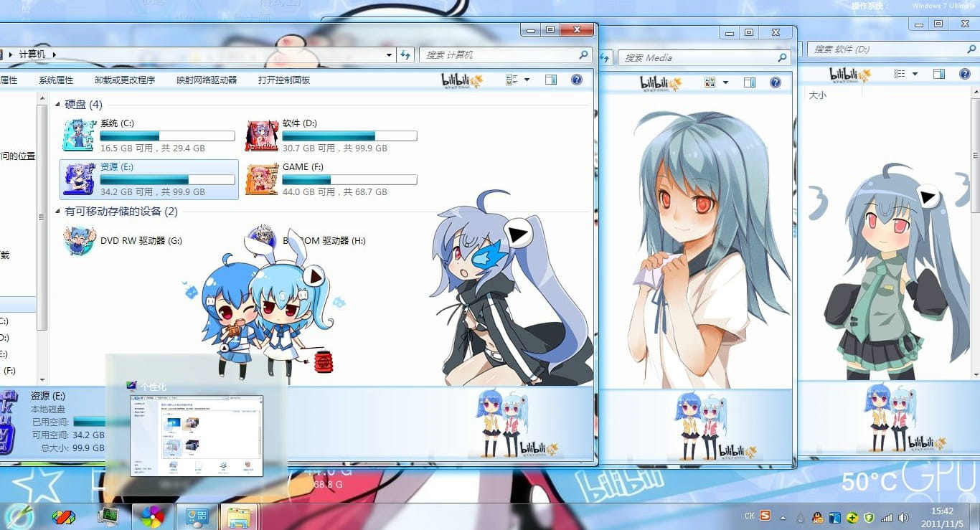Open view options dropdown arrow in 计算机 window
This screenshot has width=980, height=530.
tap(527, 80)
